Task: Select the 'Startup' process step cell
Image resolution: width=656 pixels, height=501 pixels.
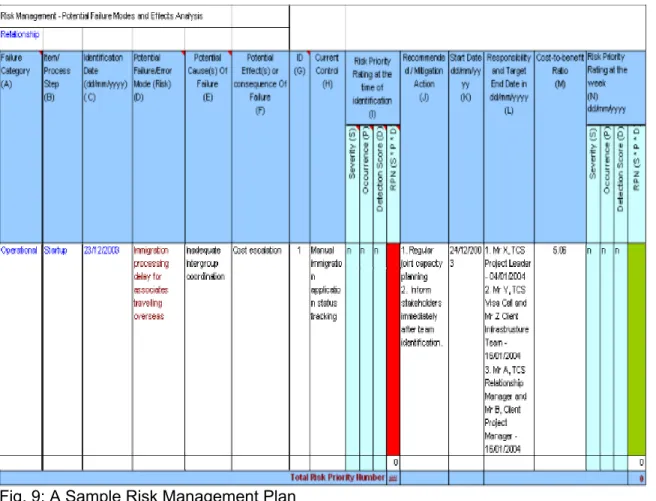Action: (63, 349)
